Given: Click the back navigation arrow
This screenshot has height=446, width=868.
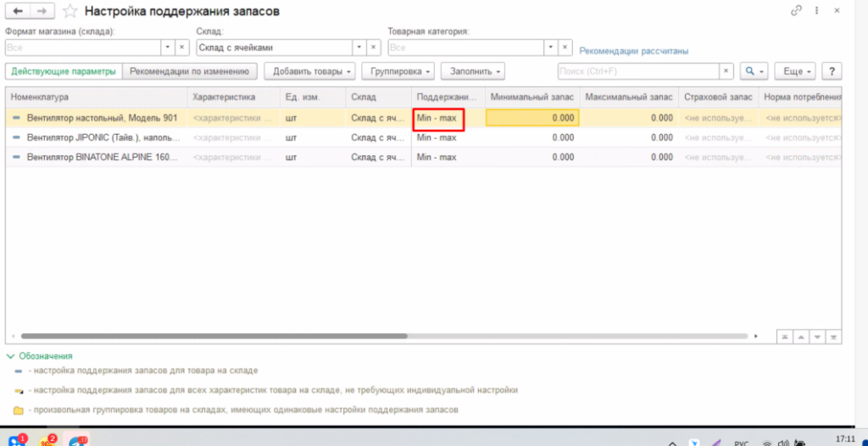Looking at the screenshot, I should click(17, 11).
